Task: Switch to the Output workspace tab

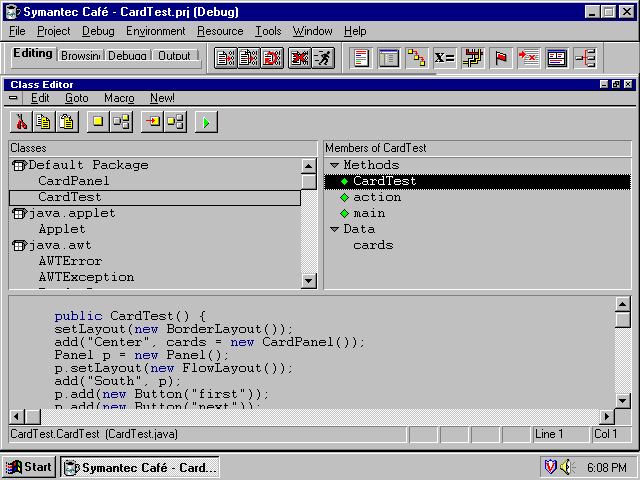Action: tap(174, 56)
